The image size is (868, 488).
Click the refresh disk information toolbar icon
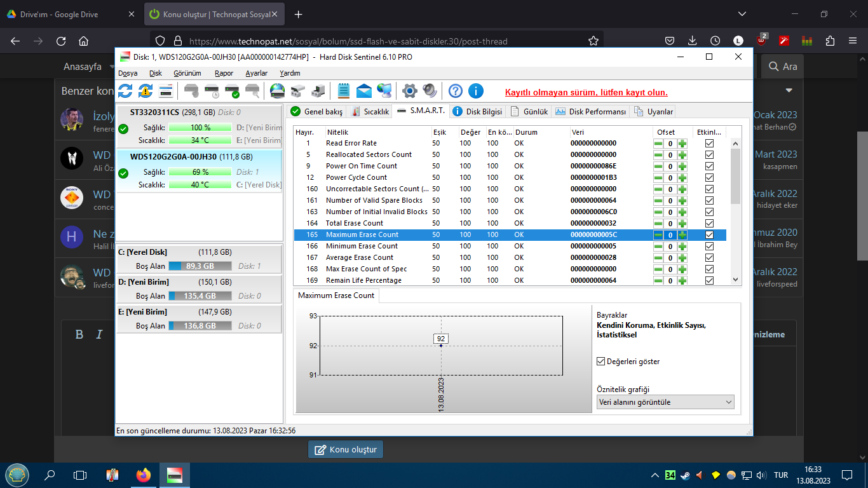pos(125,91)
